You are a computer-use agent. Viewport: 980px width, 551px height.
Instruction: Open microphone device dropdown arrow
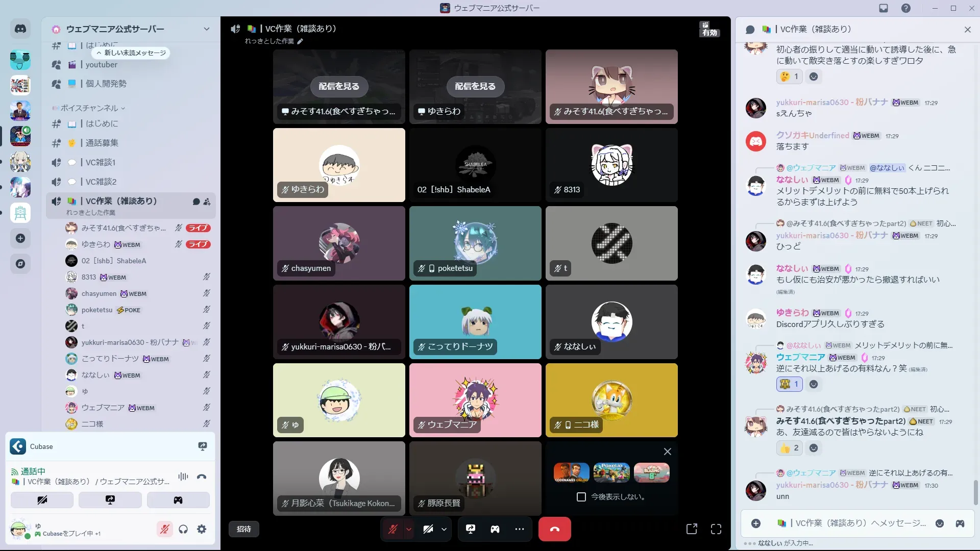(x=409, y=529)
